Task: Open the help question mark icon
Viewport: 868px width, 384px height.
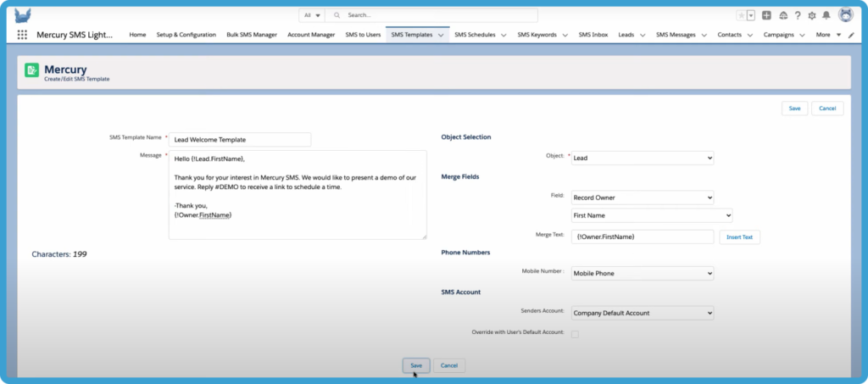Action: 798,15
